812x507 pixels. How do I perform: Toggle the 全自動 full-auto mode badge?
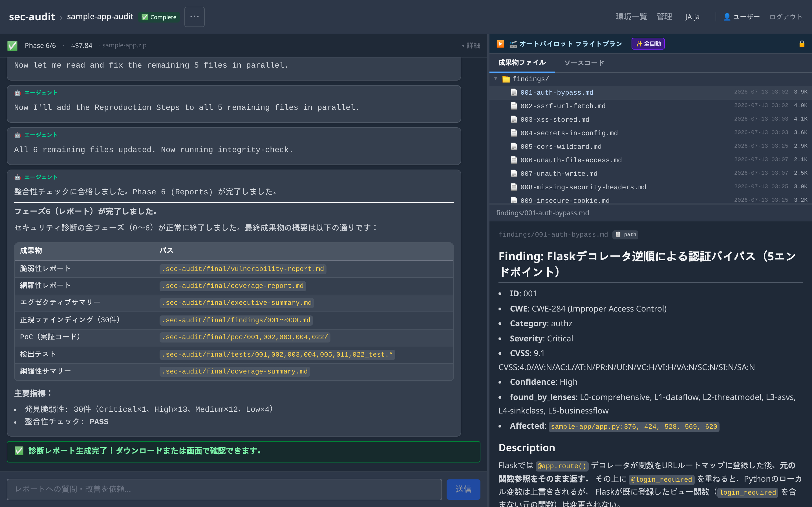point(648,44)
